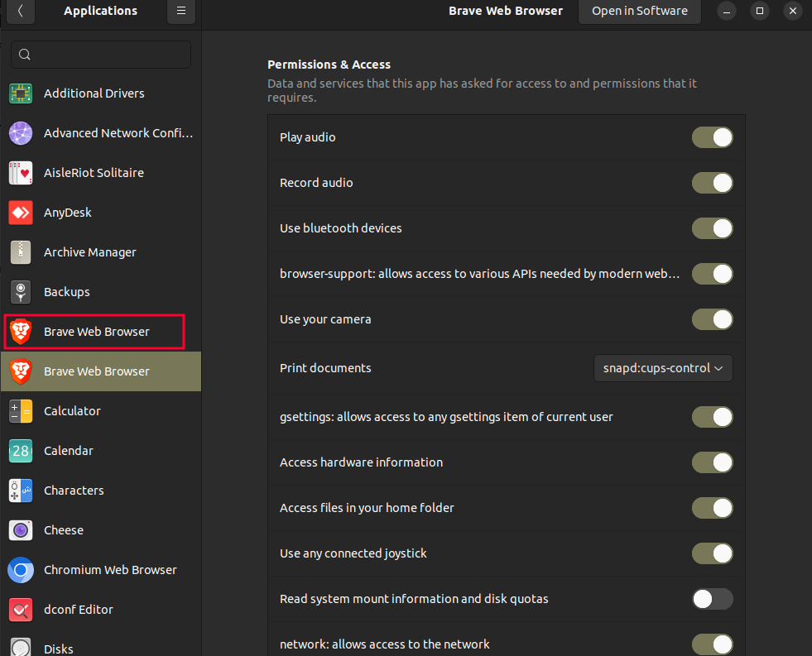
Task: Toggle gsettings access switch
Action: tap(712, 417)
